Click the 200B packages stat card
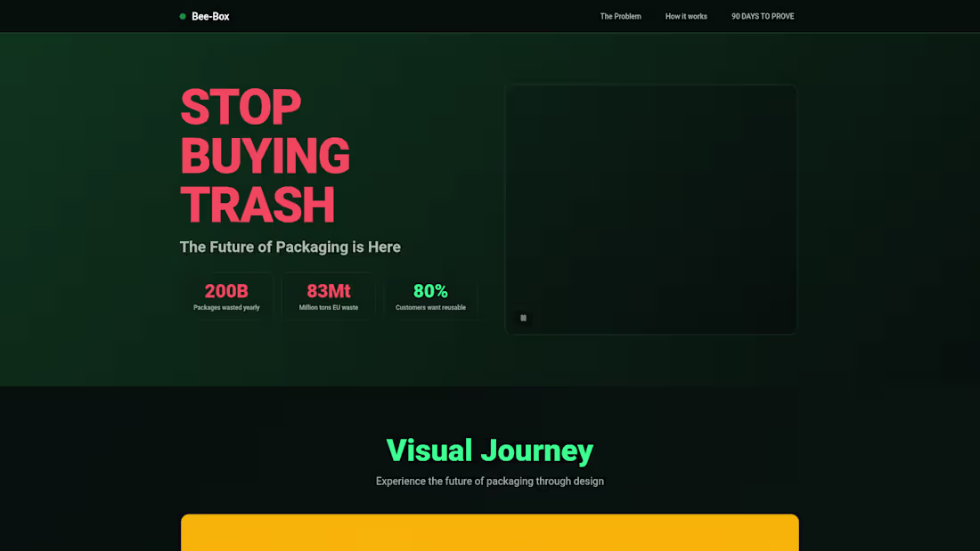 click(x=227, y=296)
